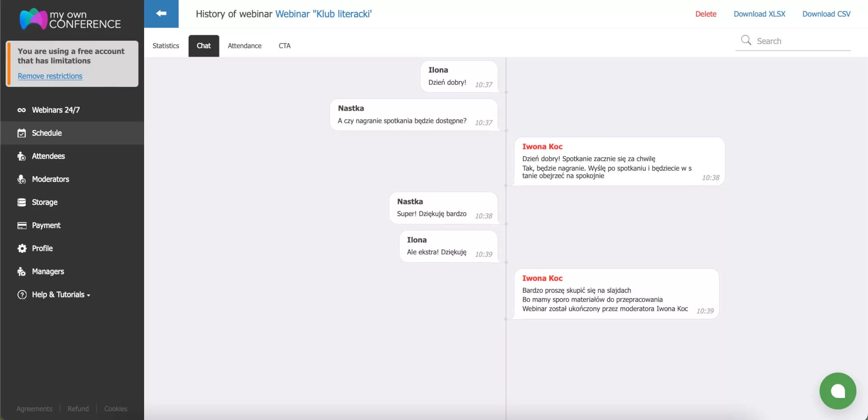The width and height of the screenshot is (868, 420).
Task: Open the Managers section icon
Action: (x=22, y=272)
